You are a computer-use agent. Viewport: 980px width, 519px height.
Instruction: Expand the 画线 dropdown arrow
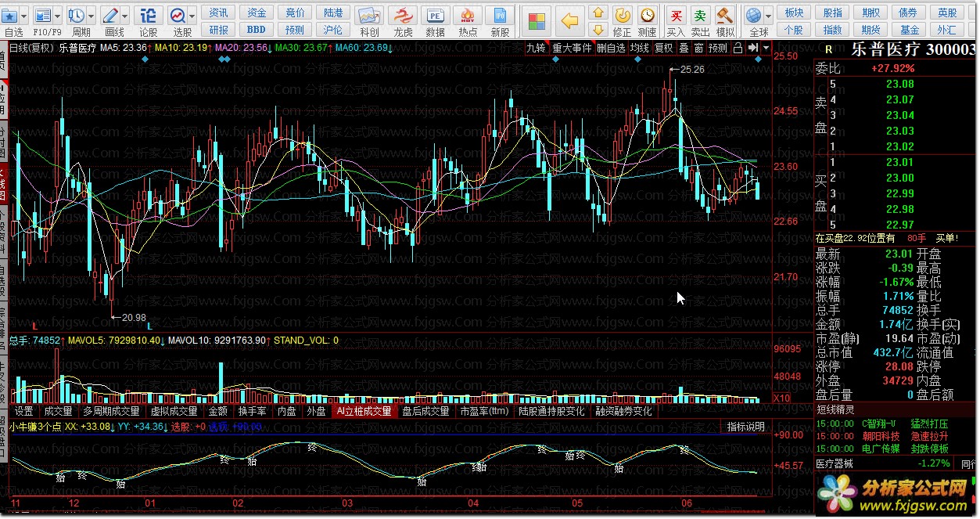[x=126, y=16]
